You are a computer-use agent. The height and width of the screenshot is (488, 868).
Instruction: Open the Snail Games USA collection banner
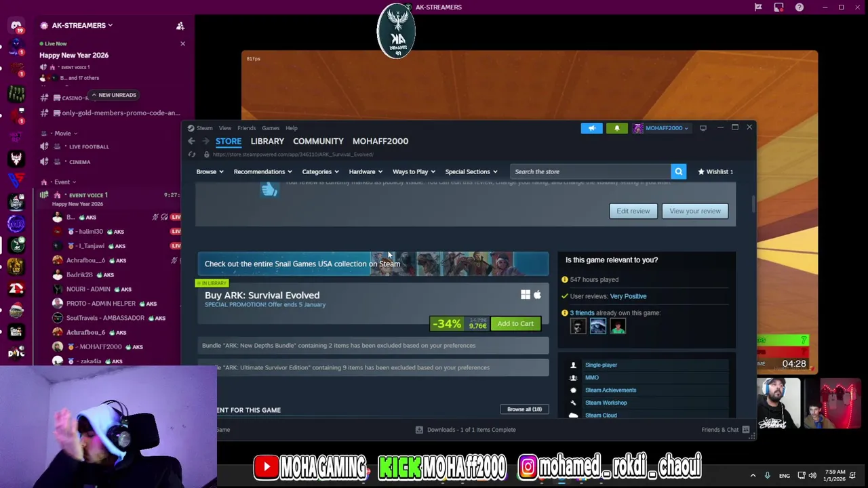pos(373,264)
